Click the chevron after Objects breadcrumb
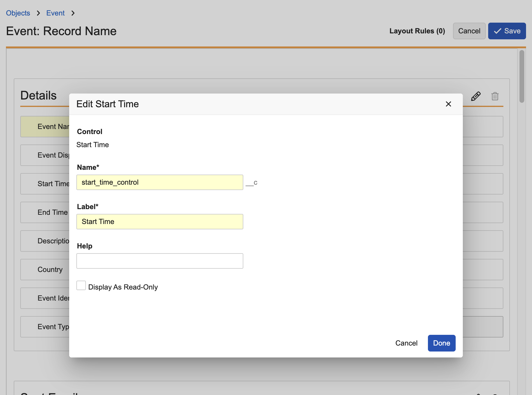Viewport: 532px width, 395px height. coord(38,13)
